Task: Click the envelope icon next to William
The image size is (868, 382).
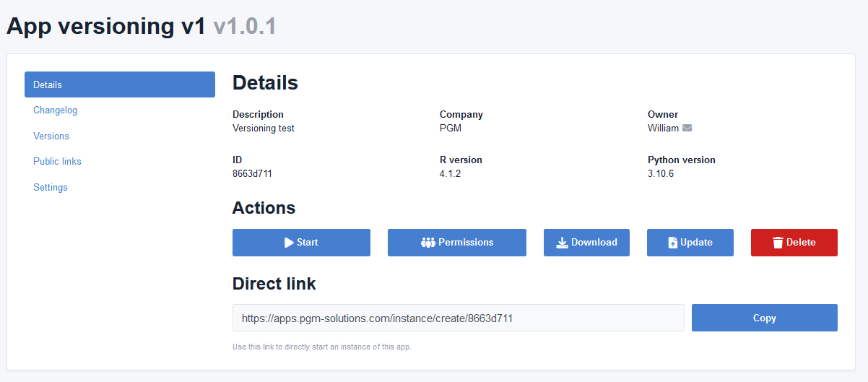Action: (x=687, y=129)
